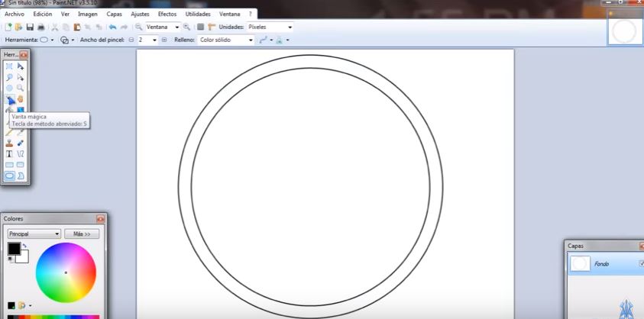Select the Text tool

pos(9,153)
